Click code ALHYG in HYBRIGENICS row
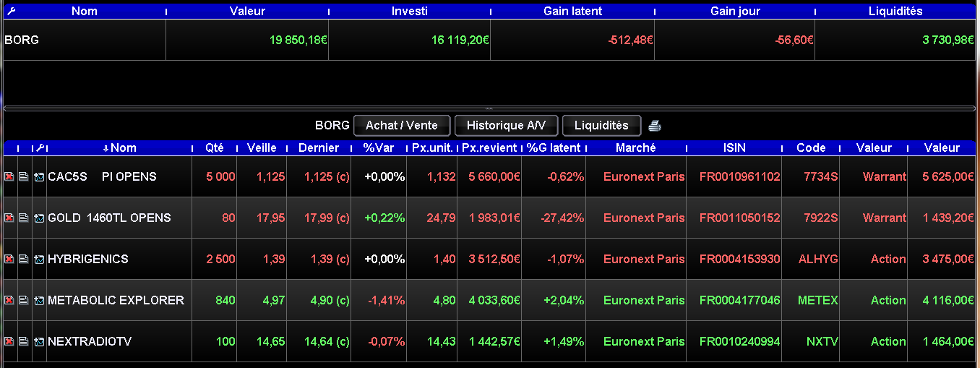The image size is (980, 368). click(x=818, y=260)
